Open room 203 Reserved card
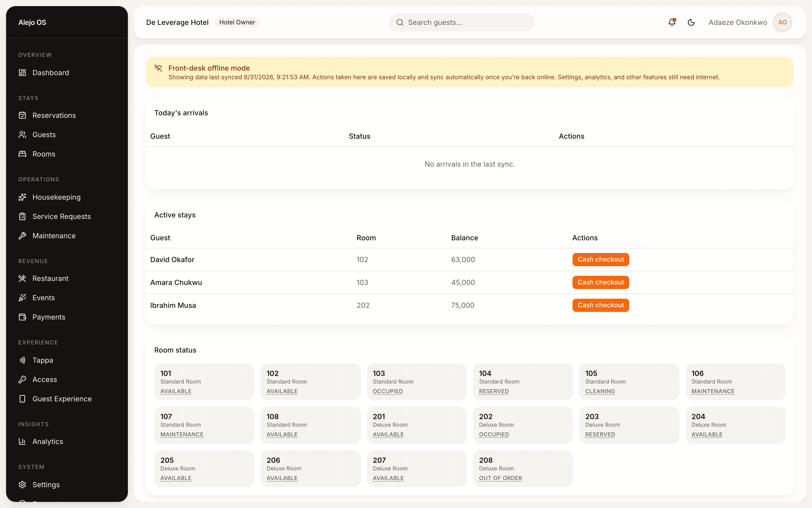This screenshot has height=508, width=812. 629,425
